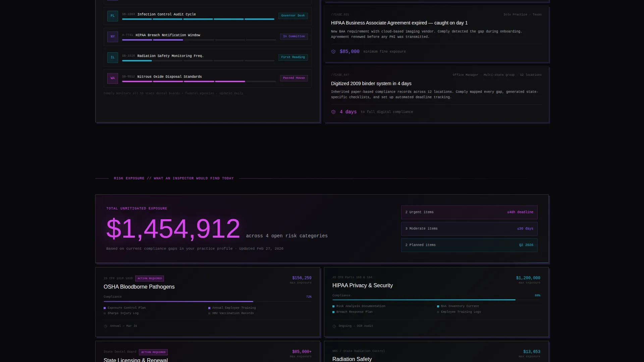
Task: Click Sharps Injury Log checklist item
Action: coord(121,313)
